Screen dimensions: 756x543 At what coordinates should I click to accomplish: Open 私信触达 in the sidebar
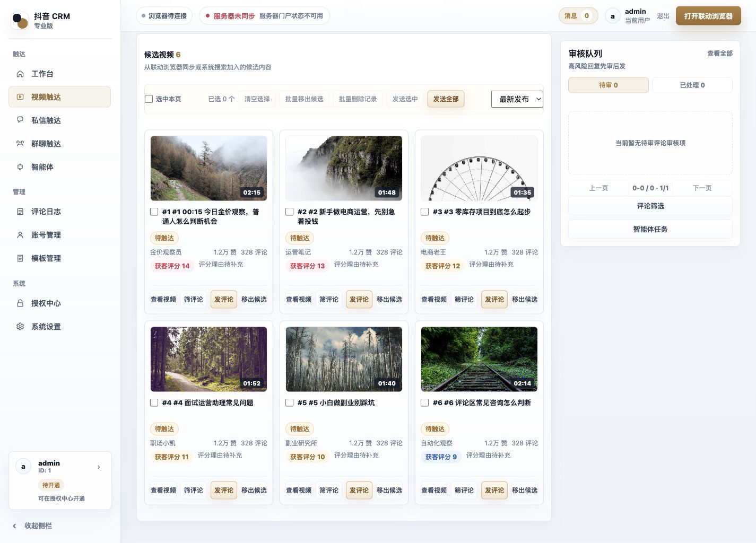[59, 120]
